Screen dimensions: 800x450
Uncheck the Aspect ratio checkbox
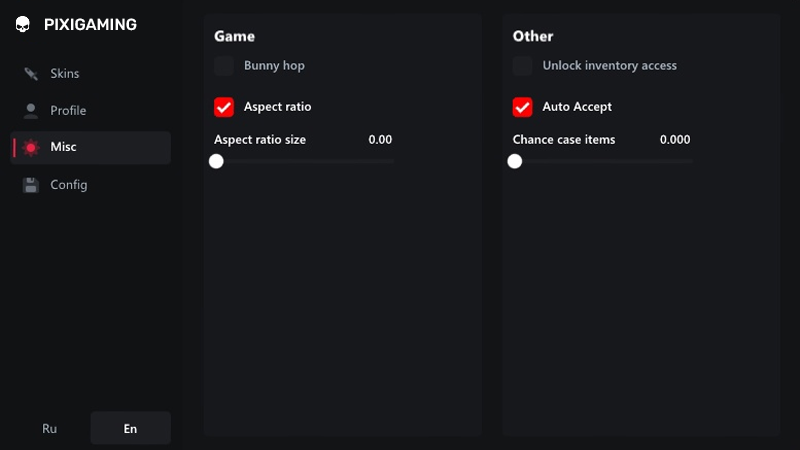[x=224, y=107]
